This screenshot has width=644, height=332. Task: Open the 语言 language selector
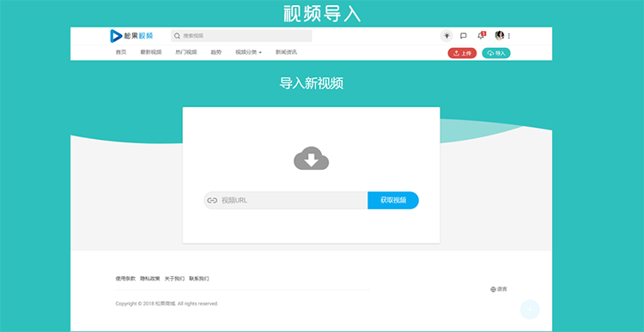point(499,289)
